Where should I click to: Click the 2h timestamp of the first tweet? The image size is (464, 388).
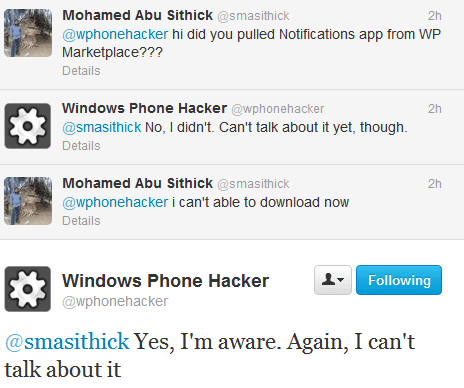tap(435, 16)
